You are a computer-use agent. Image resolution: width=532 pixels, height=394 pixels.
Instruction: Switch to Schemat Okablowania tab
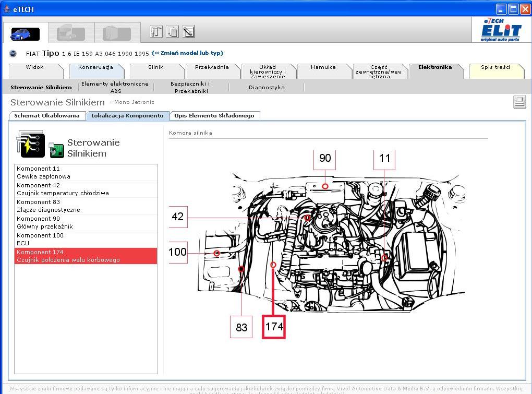coord(47,115)
